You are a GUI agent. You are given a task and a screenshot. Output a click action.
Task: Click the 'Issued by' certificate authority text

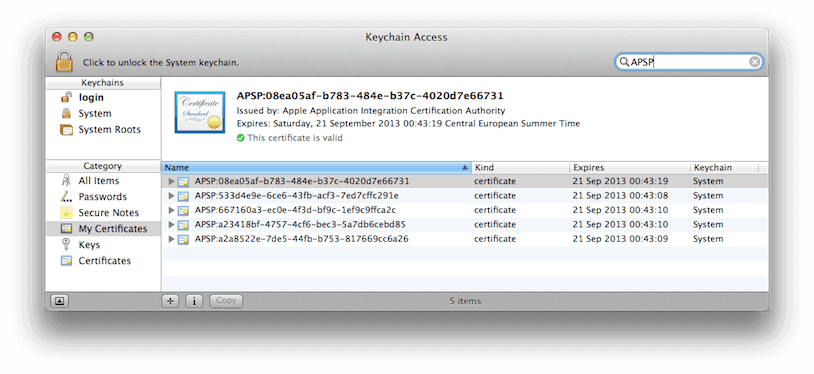point(371,111)
